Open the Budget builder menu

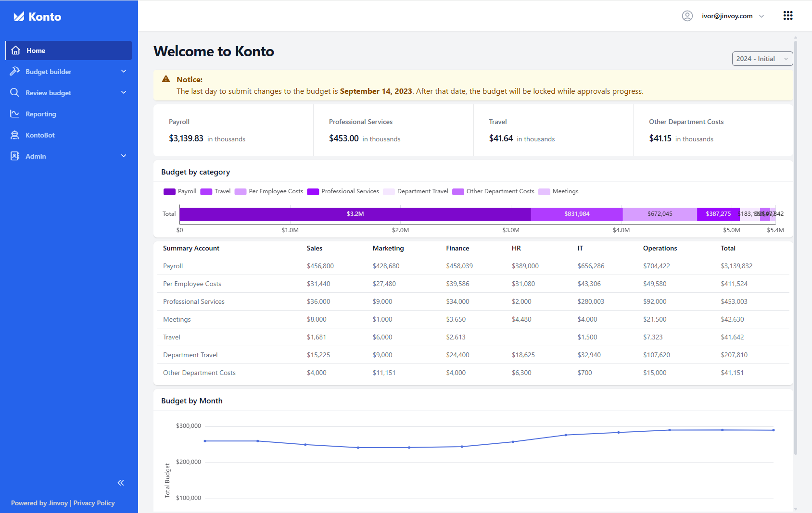(x=69, y=72)
